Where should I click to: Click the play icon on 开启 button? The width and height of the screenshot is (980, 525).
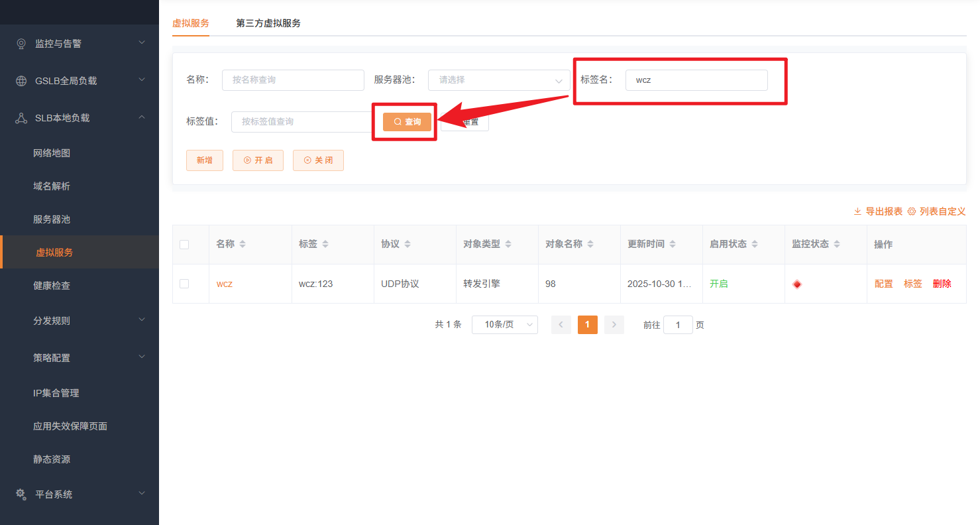(x=248, y=160)
